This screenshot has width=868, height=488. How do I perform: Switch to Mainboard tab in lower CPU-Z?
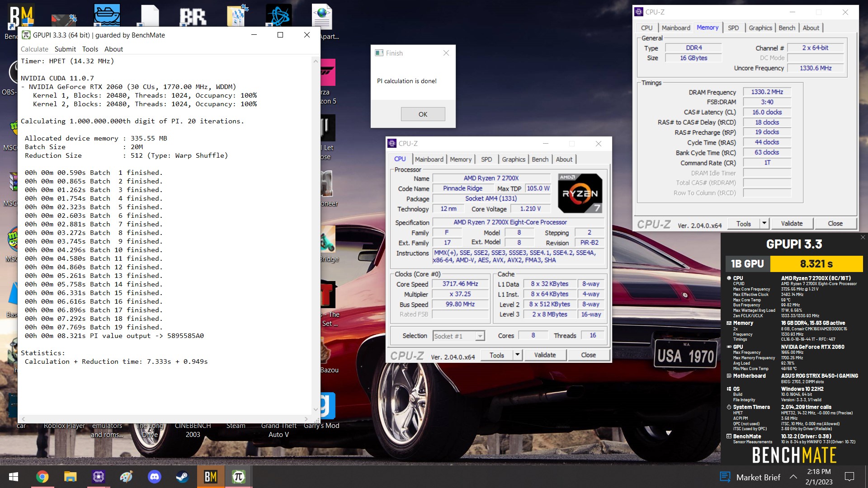point(429,160)
